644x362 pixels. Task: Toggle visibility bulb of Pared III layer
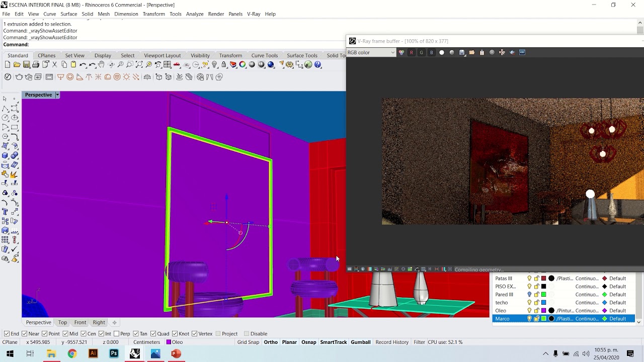pos(529,295)
